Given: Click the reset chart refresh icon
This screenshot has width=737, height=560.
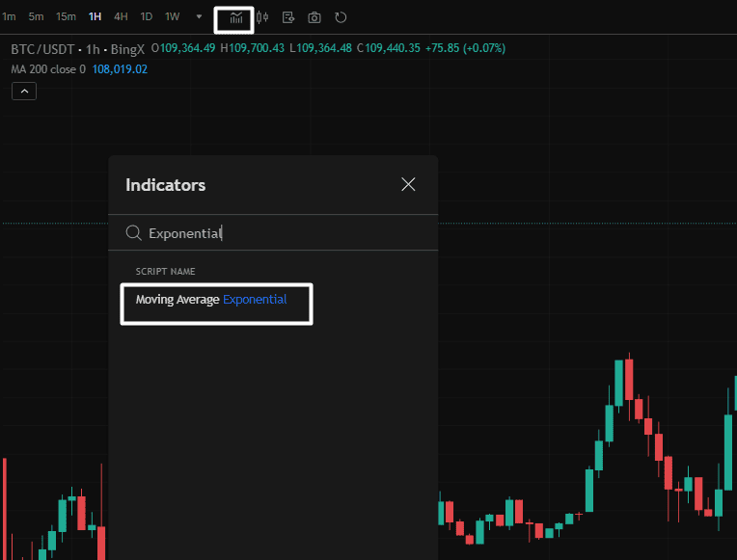Looking at the screenshot, I should tap(341, 17).
